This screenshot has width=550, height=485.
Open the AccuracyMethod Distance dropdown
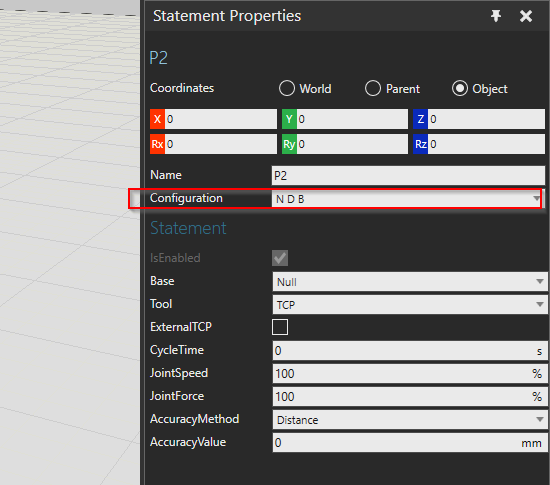410,419
